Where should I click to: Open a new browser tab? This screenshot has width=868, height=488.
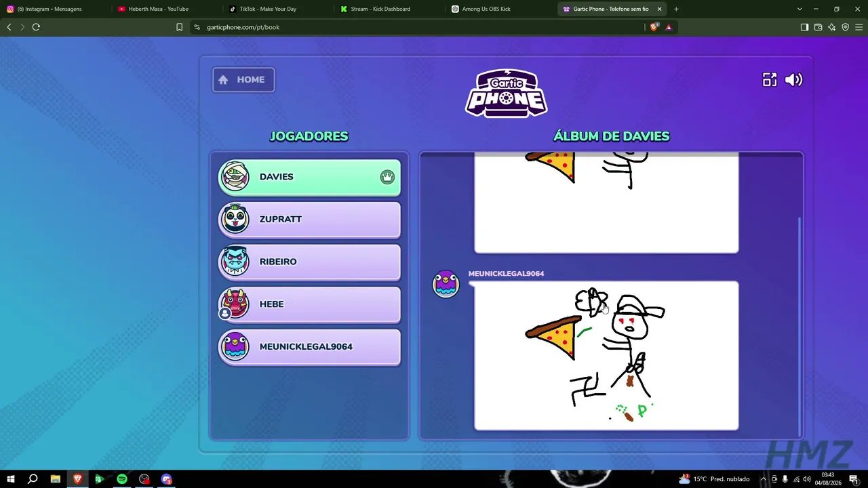(676, 9)
